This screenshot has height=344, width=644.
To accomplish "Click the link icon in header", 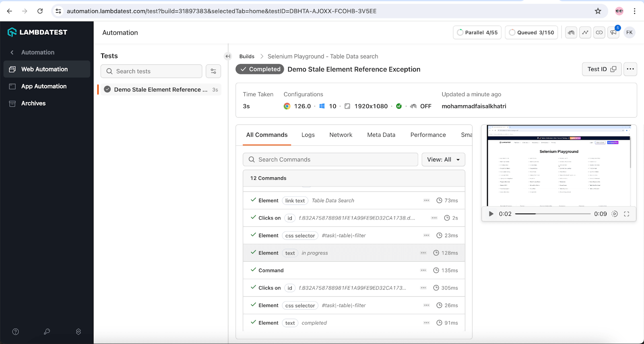I will [599, 33].
